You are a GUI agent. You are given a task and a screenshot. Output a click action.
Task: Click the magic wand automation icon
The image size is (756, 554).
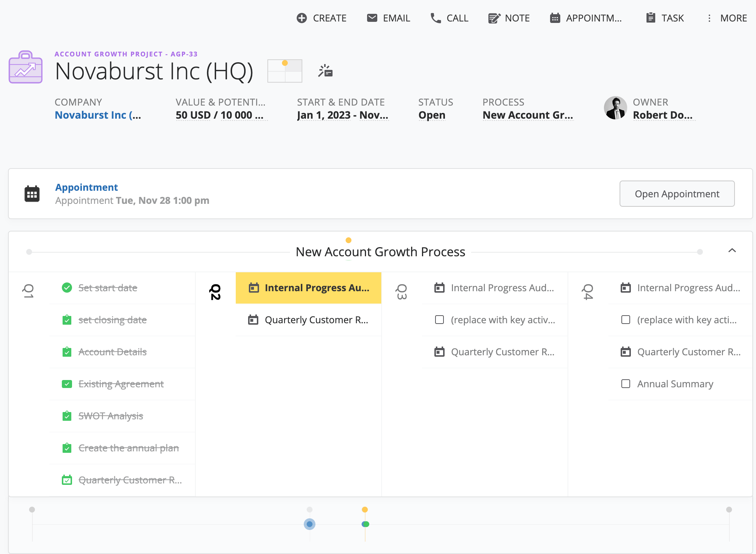point(325,71)
